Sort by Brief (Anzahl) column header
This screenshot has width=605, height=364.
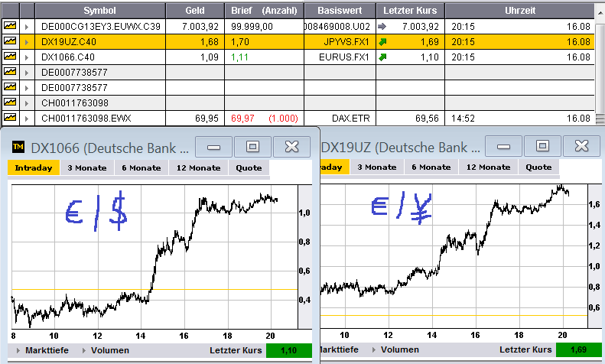(265, 11)
